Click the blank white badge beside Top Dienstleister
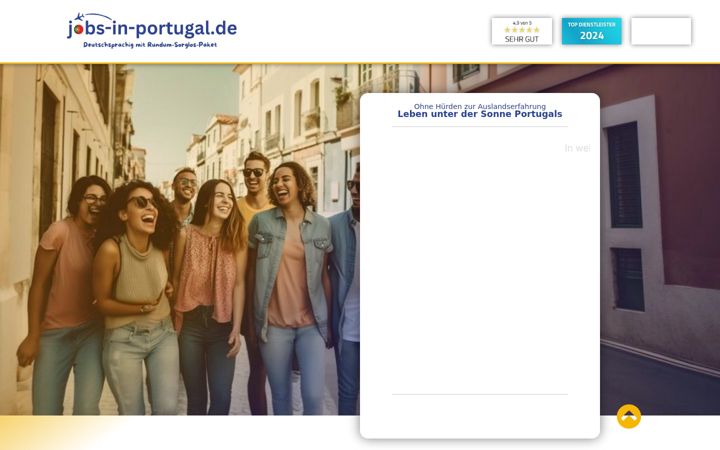 coord(661,31)
